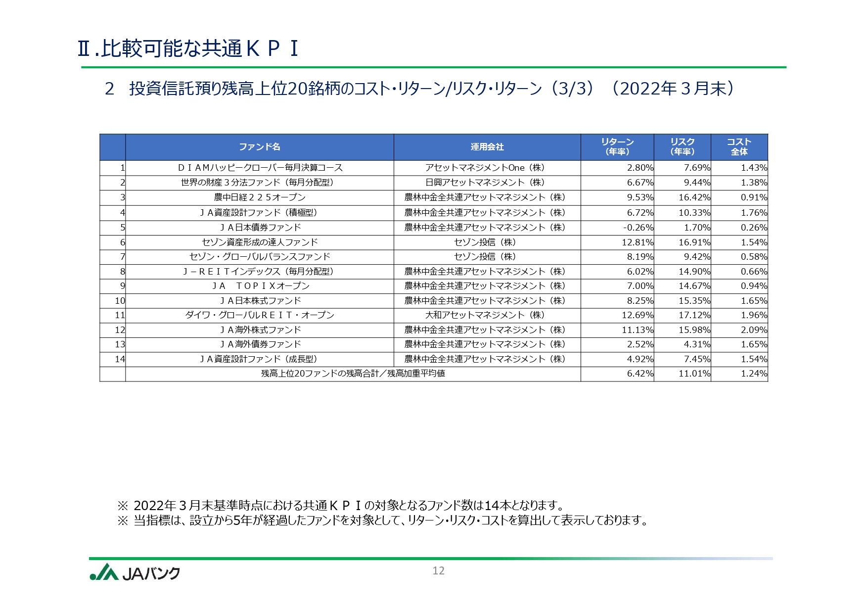Click risk value 1.70%

[x=697, y=228]
